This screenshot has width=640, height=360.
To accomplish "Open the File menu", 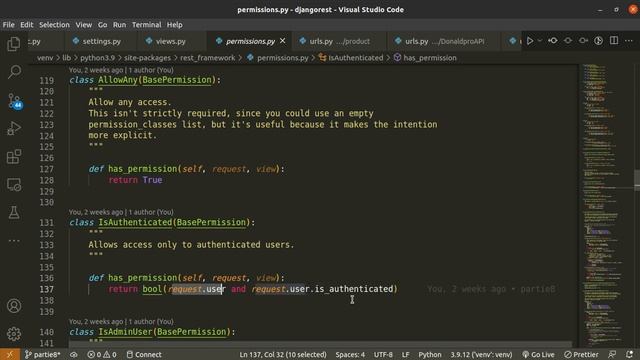I will coord(9,25).
